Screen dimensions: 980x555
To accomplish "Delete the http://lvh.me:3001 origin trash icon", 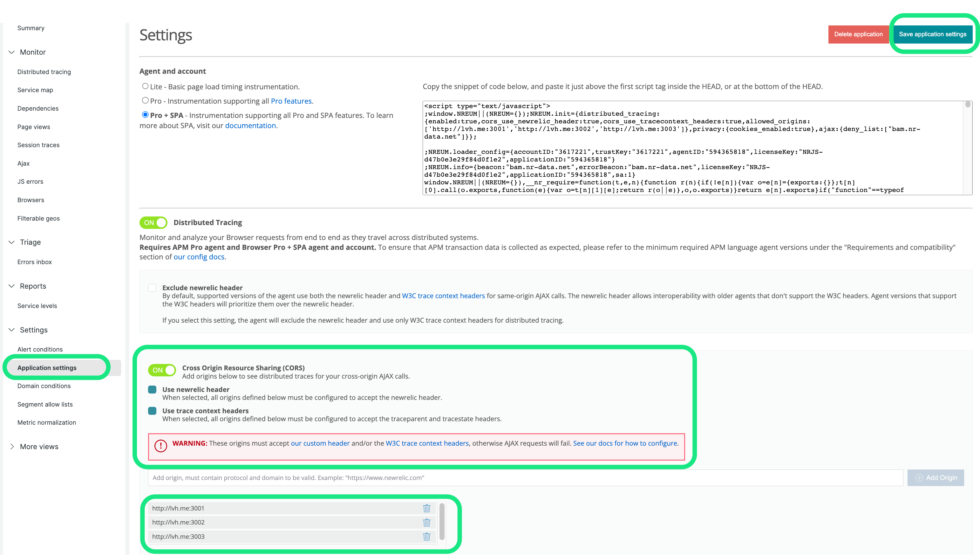I will pyautogui.click(x=426, y=508).
